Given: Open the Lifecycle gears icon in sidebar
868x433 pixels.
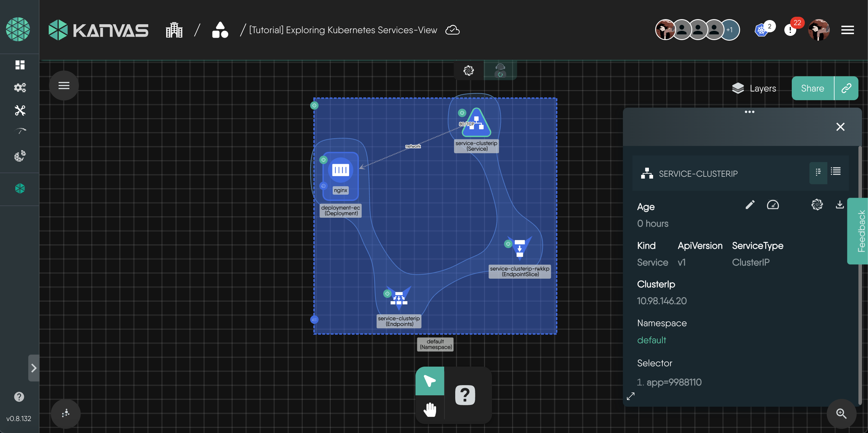Looking at the screenshot, I should click(x=20, y=88).
